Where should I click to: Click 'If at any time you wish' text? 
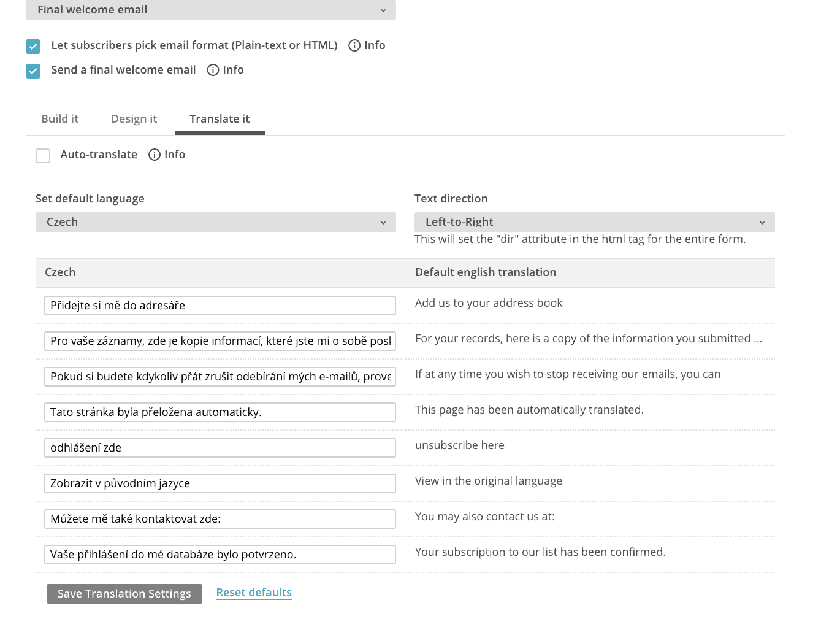pos(568,374)
